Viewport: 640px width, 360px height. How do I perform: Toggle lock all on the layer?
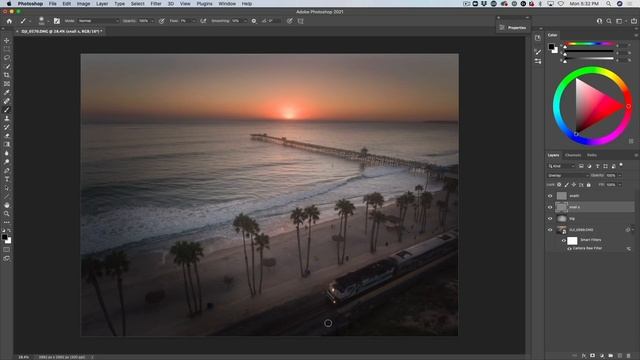tap(589, 185)
